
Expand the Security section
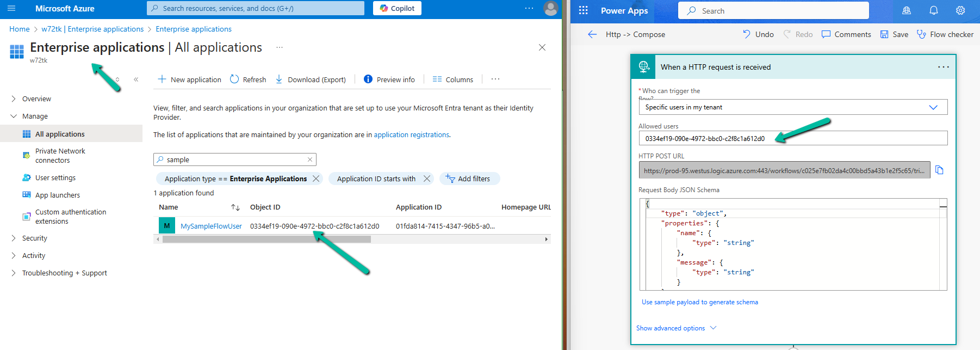[14, 238]
